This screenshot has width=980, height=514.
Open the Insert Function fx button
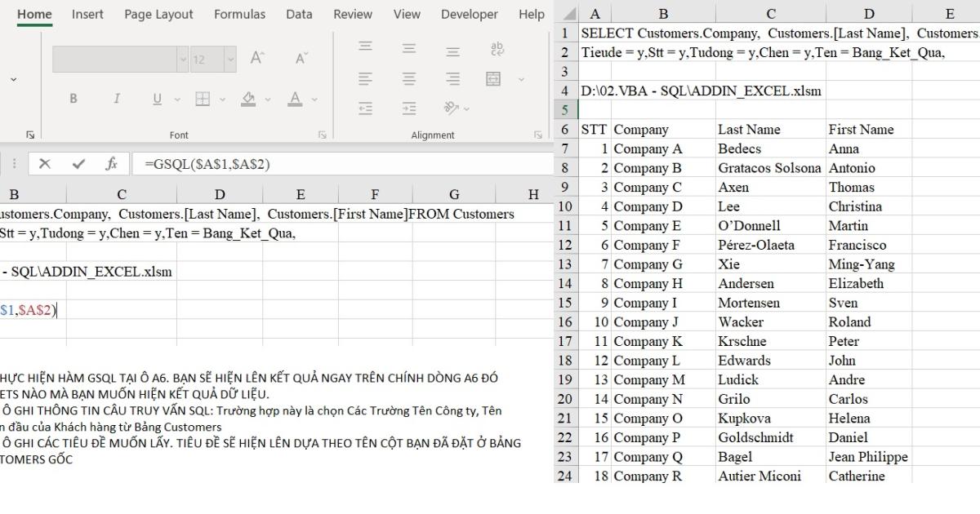coord(112,164)
